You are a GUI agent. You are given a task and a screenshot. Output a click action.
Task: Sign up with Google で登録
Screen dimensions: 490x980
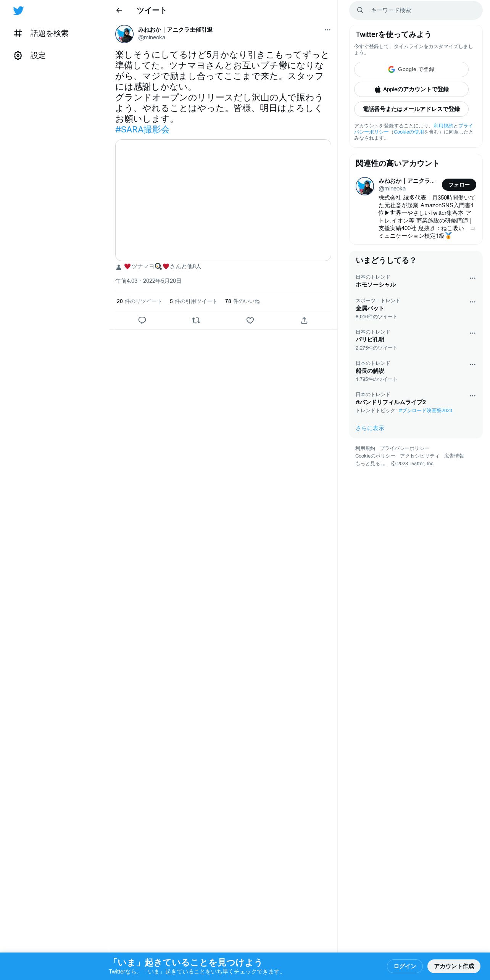tap(411, 69)
